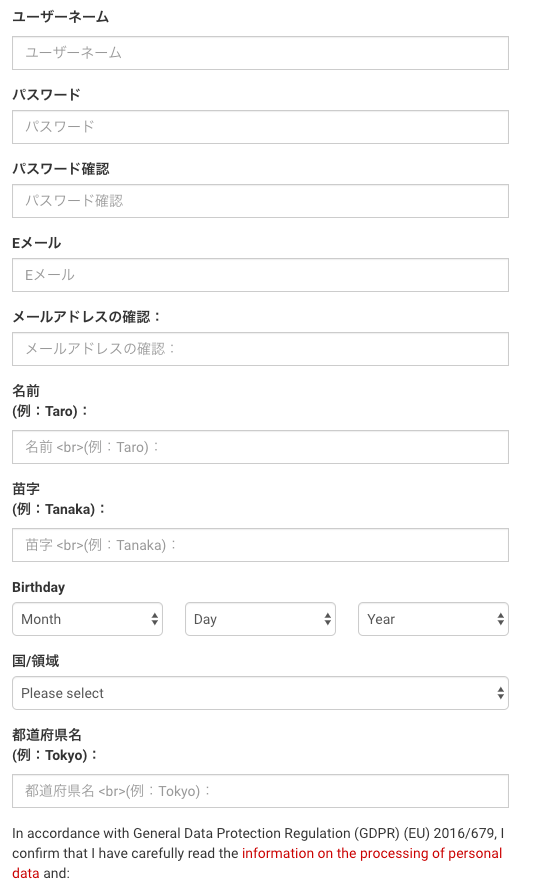Click into the Eメール field
545x882 pixels.
click(x=260, y=275)
